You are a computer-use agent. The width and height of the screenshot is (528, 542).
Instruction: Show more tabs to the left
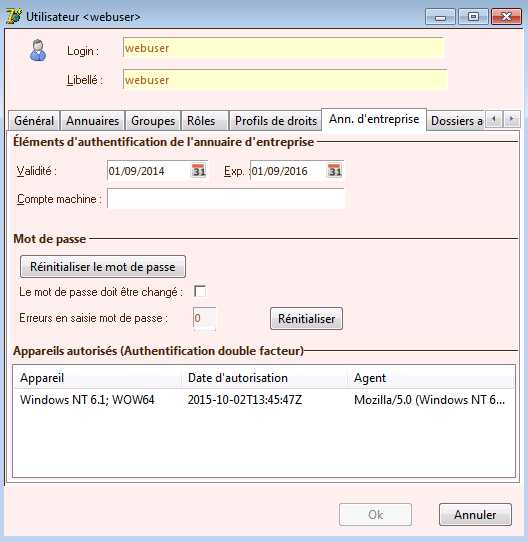pyautogui.click(x=494, y=119)
